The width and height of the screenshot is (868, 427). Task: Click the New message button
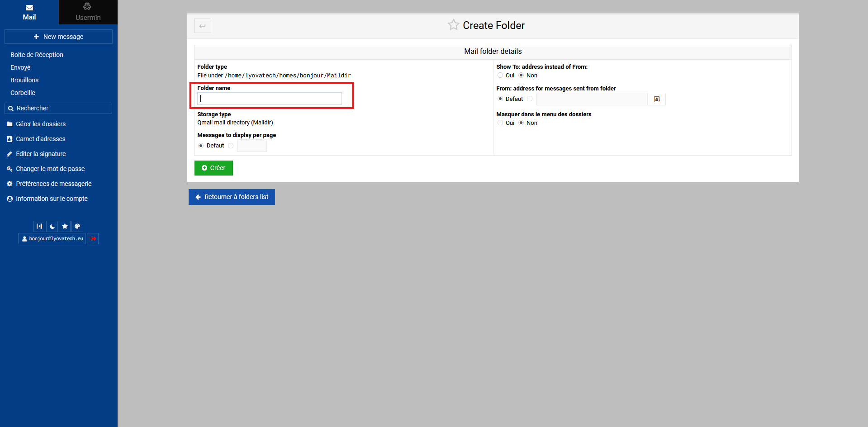pyautogui.click(x=58, y=37)
